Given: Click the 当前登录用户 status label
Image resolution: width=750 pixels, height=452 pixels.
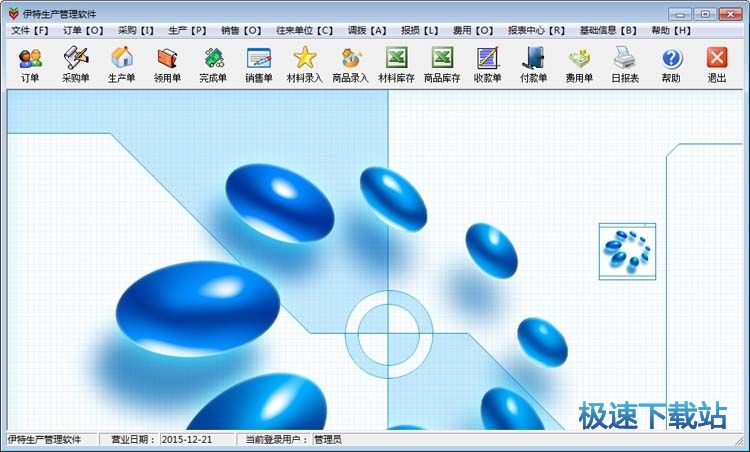Looking at the screenshot, I should (x=276, y=440).
